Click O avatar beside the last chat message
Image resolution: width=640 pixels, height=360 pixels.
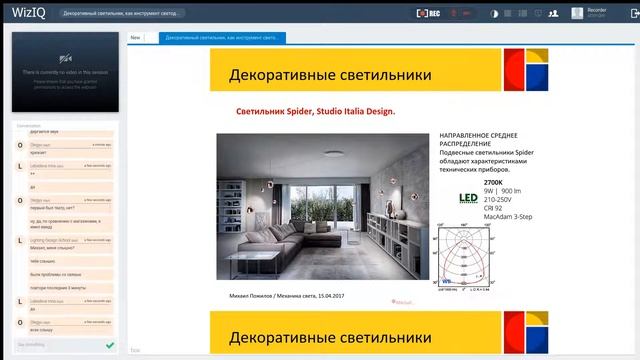pyautogui.click(x=20, y=323)
